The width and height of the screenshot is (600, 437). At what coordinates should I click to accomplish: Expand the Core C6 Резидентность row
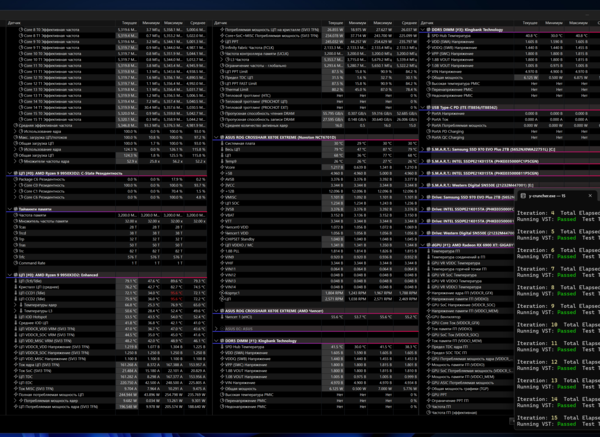pyautogui.click(x=15, y=197)
